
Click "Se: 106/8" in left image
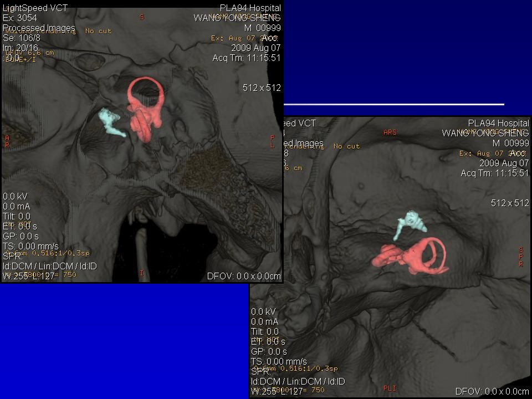[22, 38]
